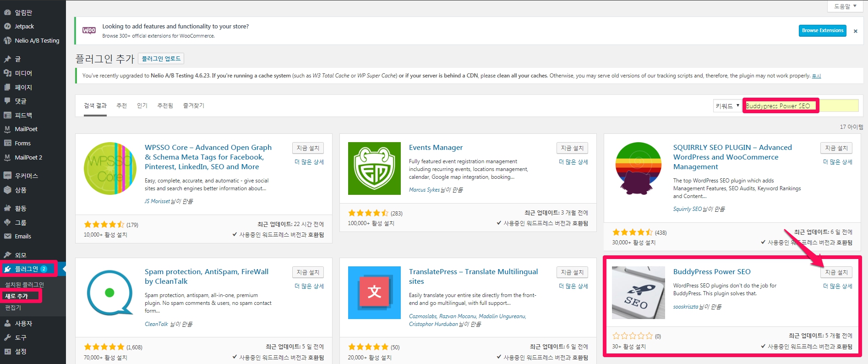Click the Squirrly SEO plugin thumbnail
The height and width of the screenshot is (364, 868).
(x=639, y=168)
